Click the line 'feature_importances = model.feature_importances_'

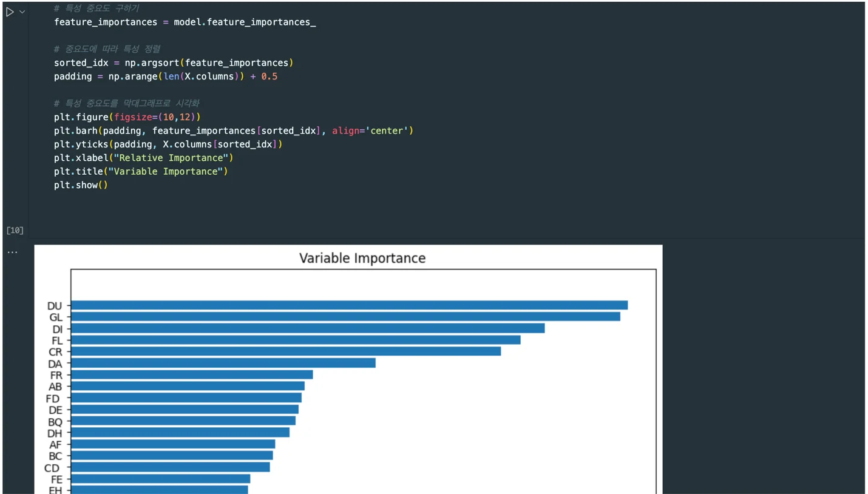(185, 22)
